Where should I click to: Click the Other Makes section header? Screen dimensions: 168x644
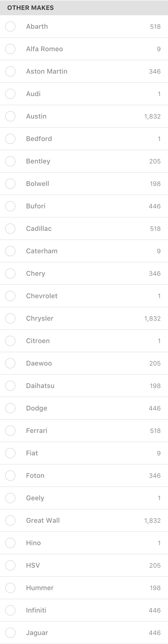[x=84, y=8]
